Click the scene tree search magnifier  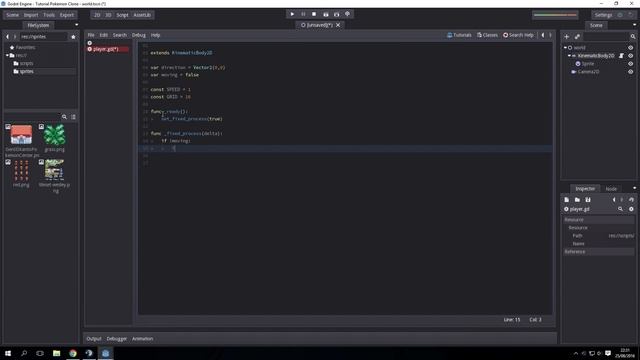pos(633,37)
